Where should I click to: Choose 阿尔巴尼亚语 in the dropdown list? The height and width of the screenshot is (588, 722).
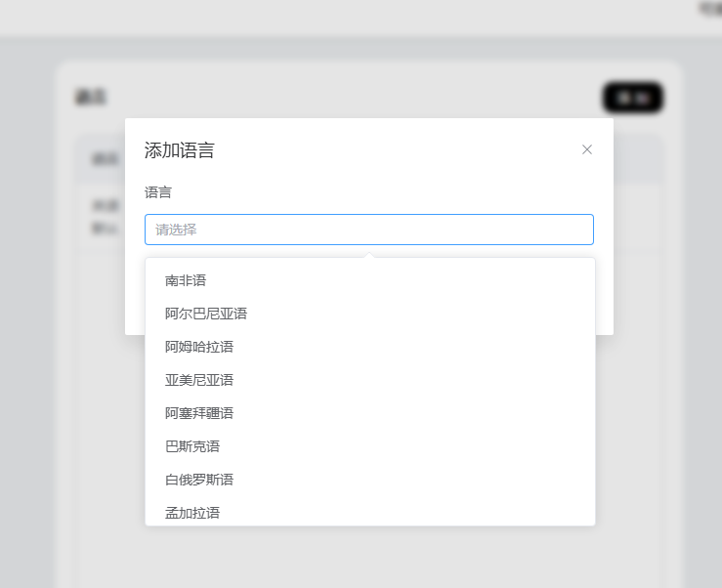pos(206,314)
